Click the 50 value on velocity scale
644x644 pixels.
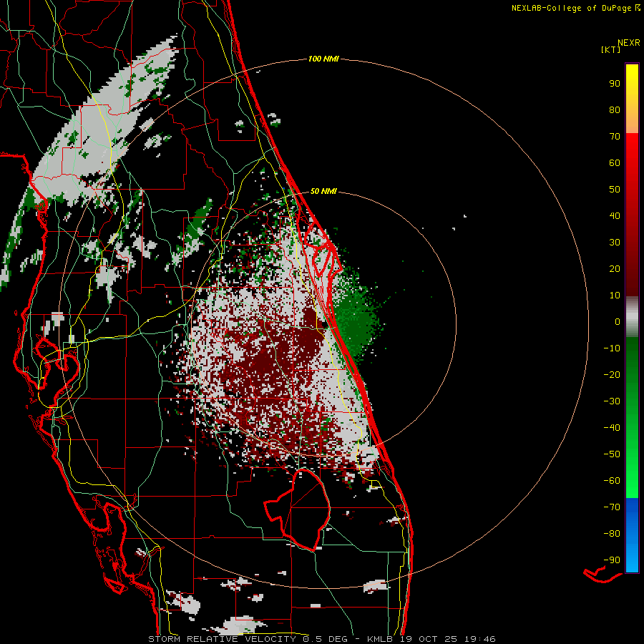(x=615, y=190)
